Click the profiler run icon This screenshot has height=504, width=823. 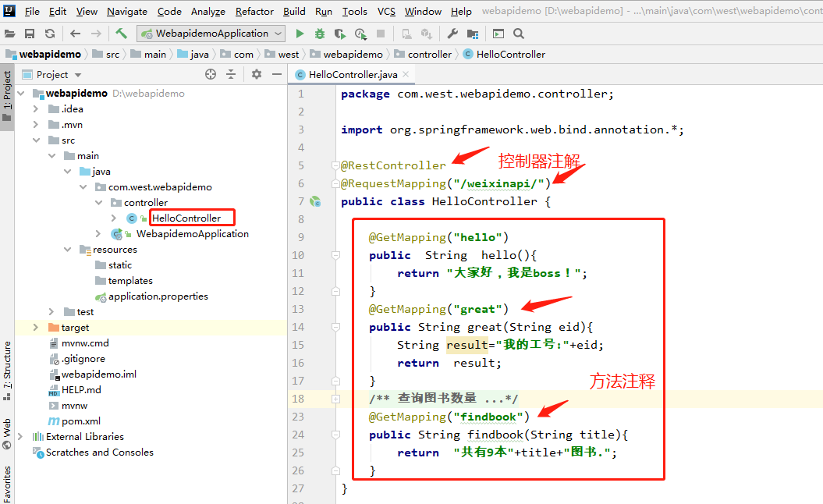(360, 34)
